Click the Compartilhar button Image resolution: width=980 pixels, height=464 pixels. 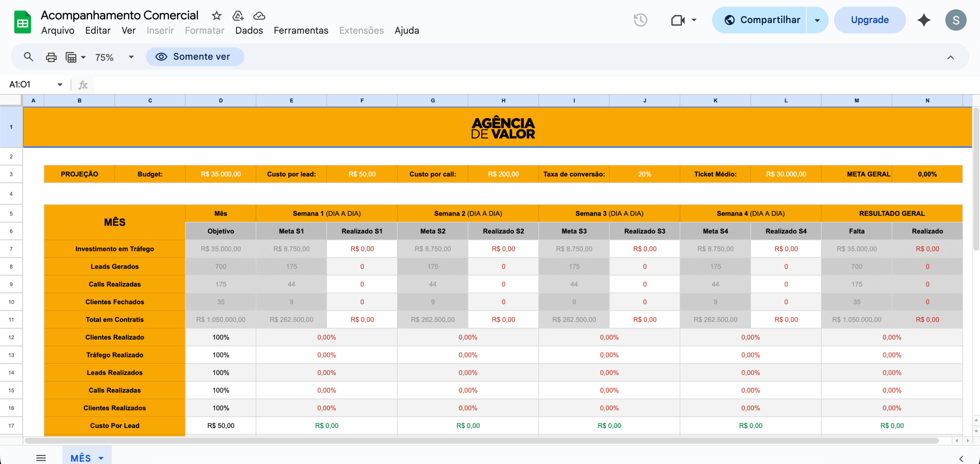pyautogui.click(x=762, y=20)
